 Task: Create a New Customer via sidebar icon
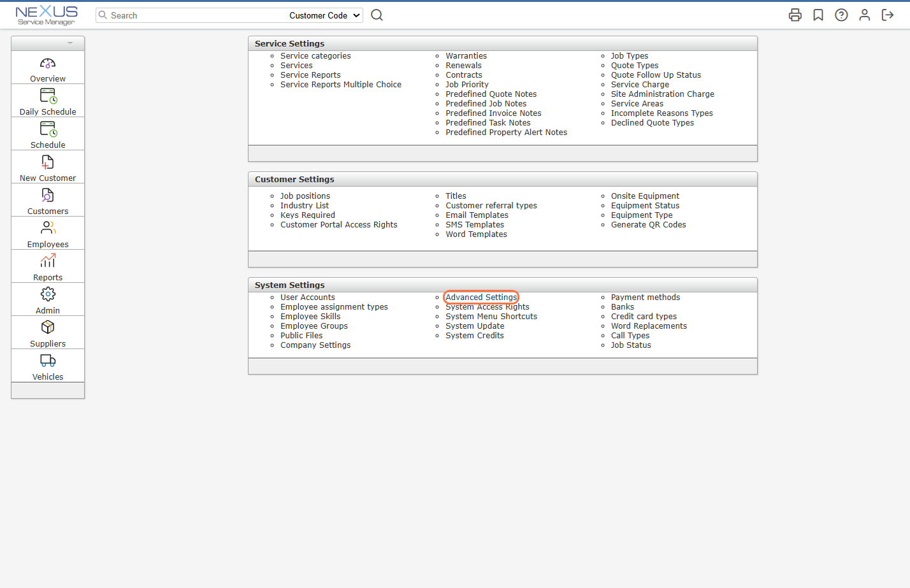click(x=48, y=162)
